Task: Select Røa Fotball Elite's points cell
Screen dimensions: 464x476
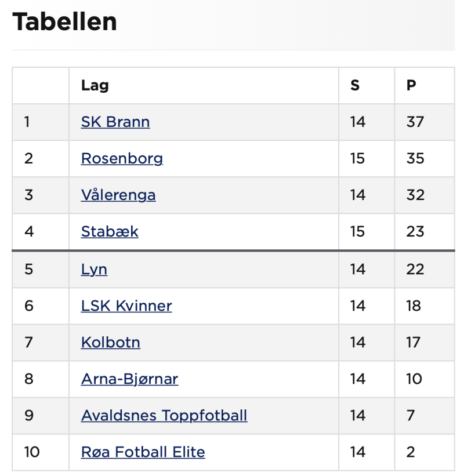Action: tap(411, 452)
